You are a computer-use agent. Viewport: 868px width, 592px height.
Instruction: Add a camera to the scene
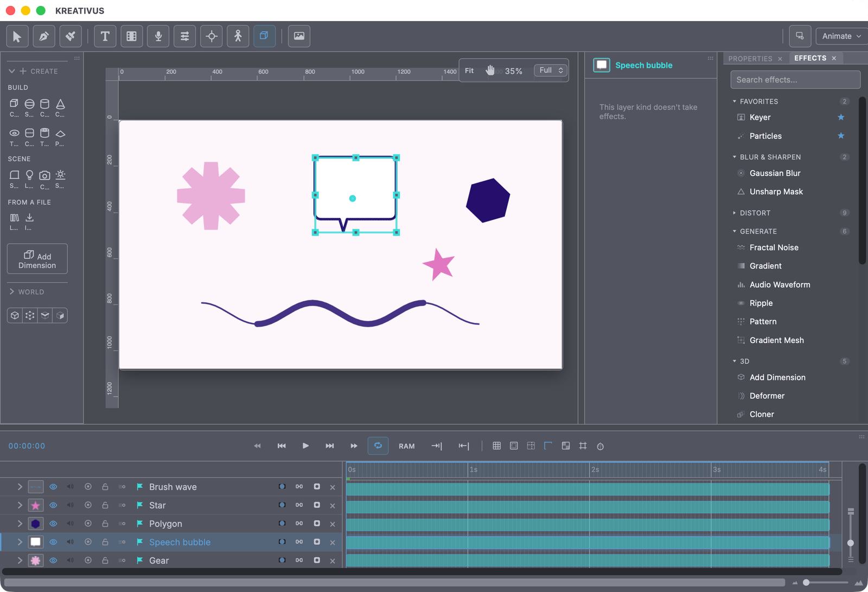(45, 179)
